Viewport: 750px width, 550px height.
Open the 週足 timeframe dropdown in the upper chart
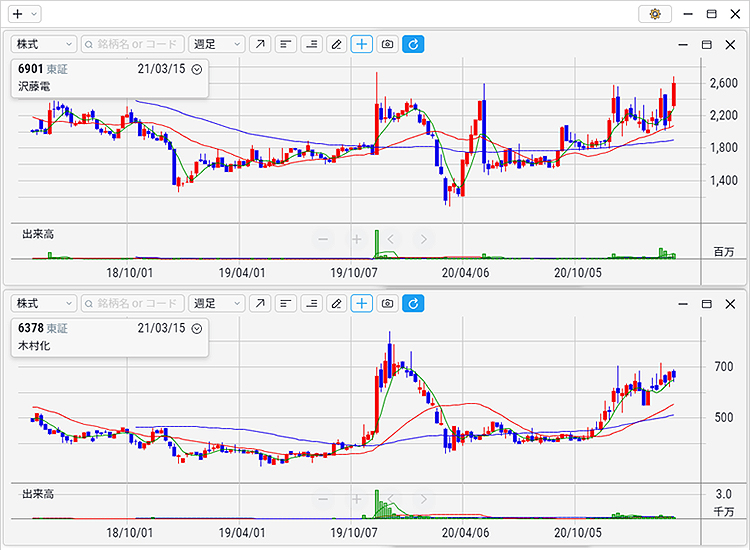217,44
